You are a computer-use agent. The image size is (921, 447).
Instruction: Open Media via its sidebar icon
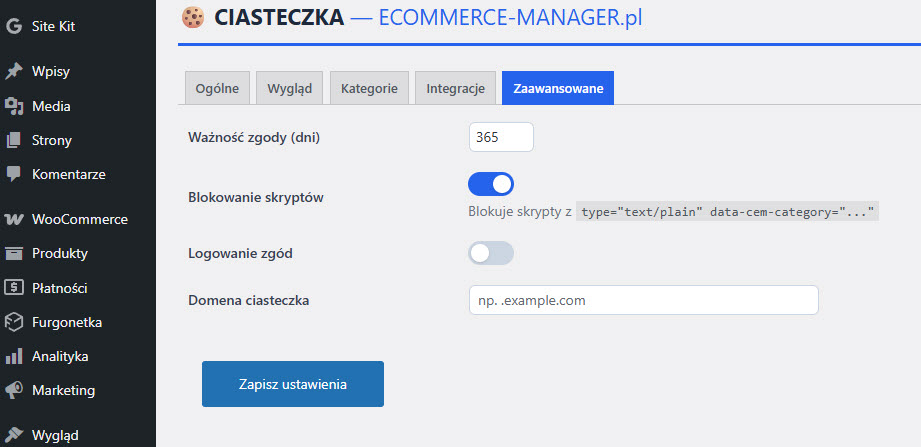14,106
